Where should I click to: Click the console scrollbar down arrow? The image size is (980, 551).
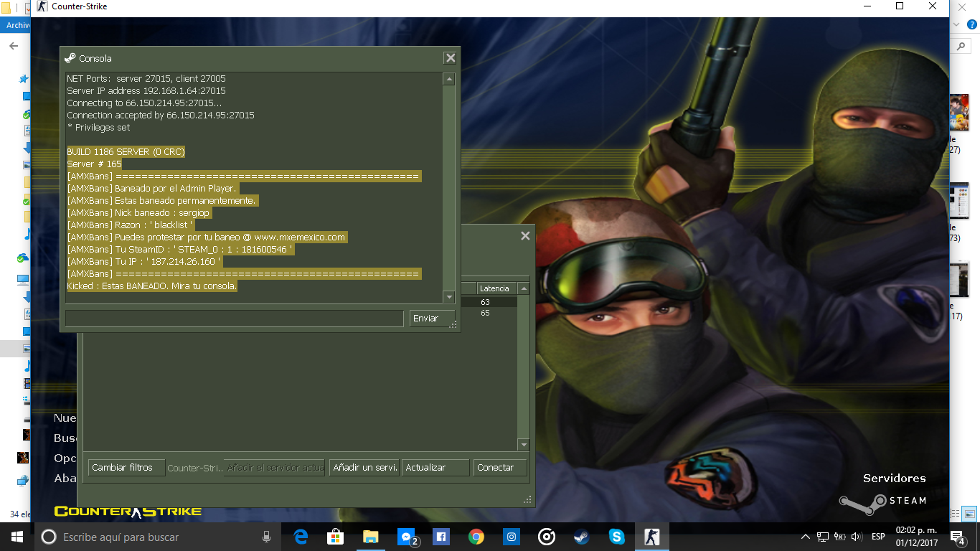[x=449, y=297]
